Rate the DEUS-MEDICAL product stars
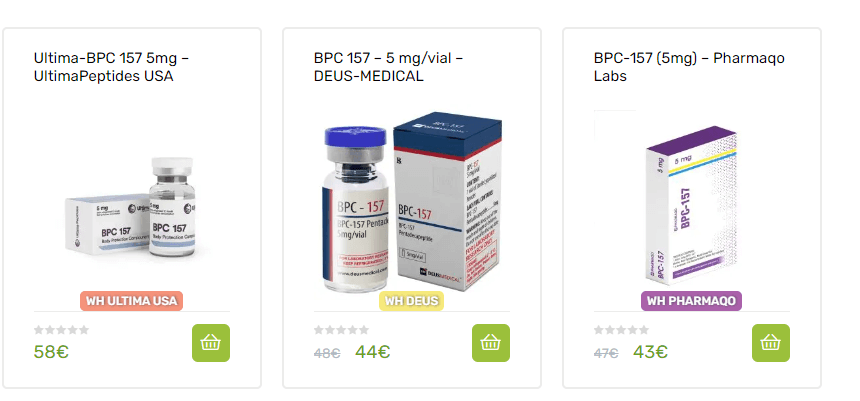860x401 pixels. pos(342,329)
